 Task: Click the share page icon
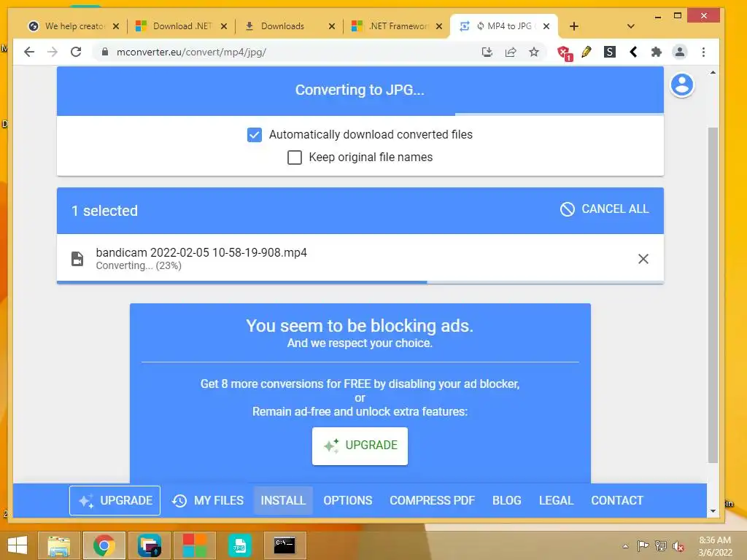(510, 52)
